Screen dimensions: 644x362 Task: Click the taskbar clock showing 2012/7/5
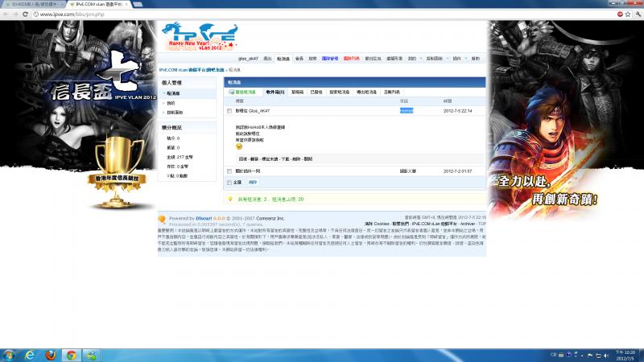625,356
